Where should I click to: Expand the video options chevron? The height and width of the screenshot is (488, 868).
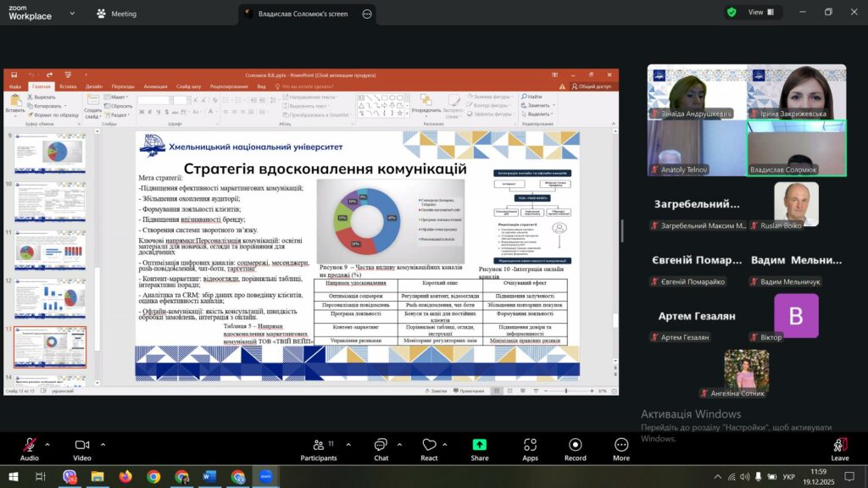pyautogui.click(x=103, y=444)
